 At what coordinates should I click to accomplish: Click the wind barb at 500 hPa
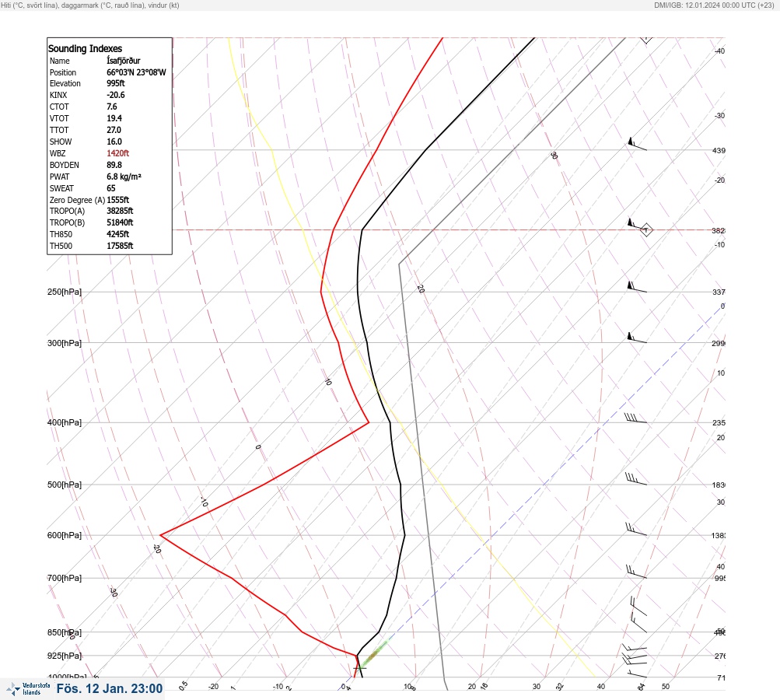tap(635, 478)
